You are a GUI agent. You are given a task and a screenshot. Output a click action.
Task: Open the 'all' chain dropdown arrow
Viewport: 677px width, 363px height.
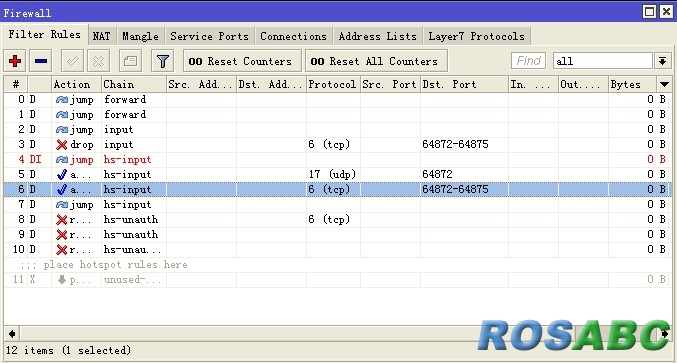[x=662, y=61]
